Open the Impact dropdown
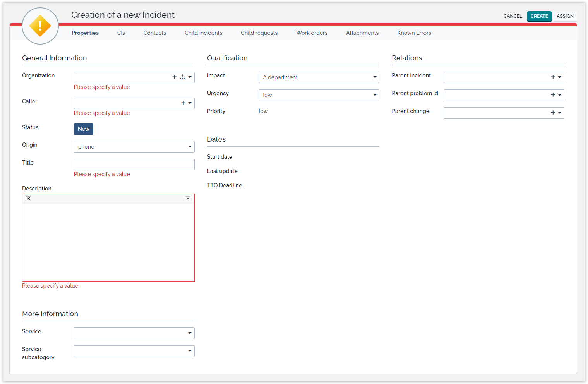This screenshot has width=588, height=384. (x=319, y=77)
